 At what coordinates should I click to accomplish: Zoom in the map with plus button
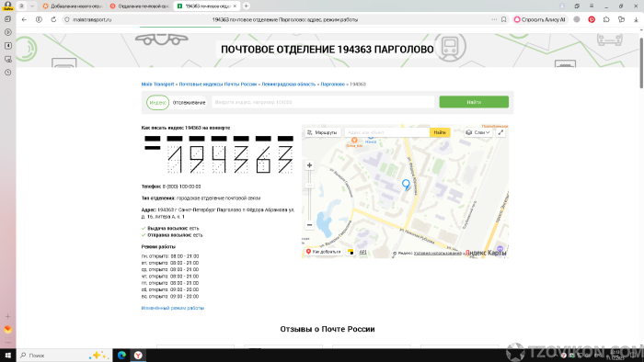tap(309, 165)
